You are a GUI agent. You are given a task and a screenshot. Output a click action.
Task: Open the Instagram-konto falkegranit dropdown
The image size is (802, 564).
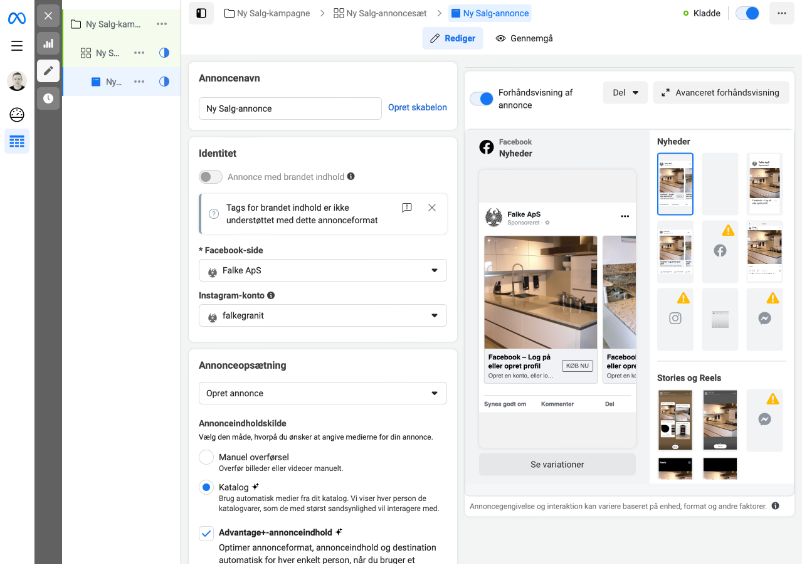coord(323,316)
